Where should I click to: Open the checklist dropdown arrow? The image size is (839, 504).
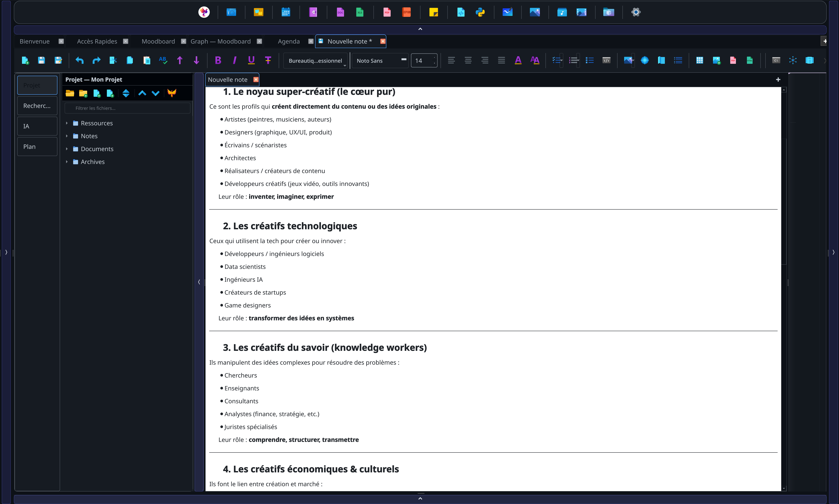click(x=561, y=61)
